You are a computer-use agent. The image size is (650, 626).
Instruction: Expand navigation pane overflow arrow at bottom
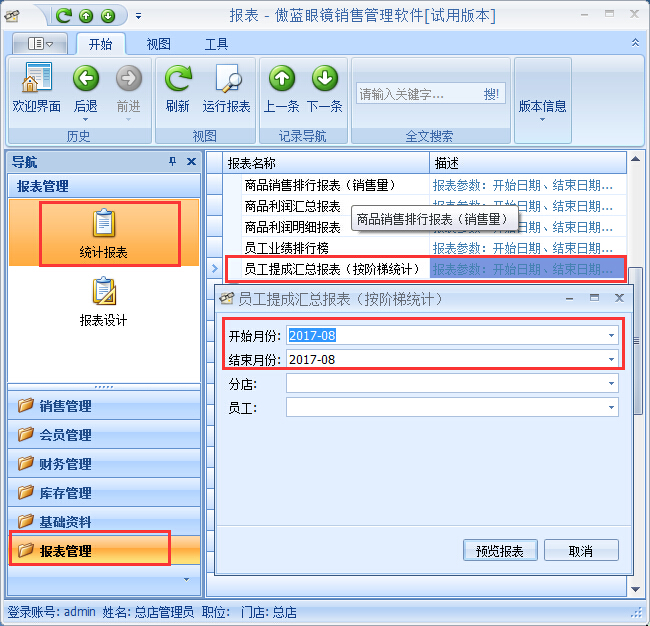(x=187, y=580)
